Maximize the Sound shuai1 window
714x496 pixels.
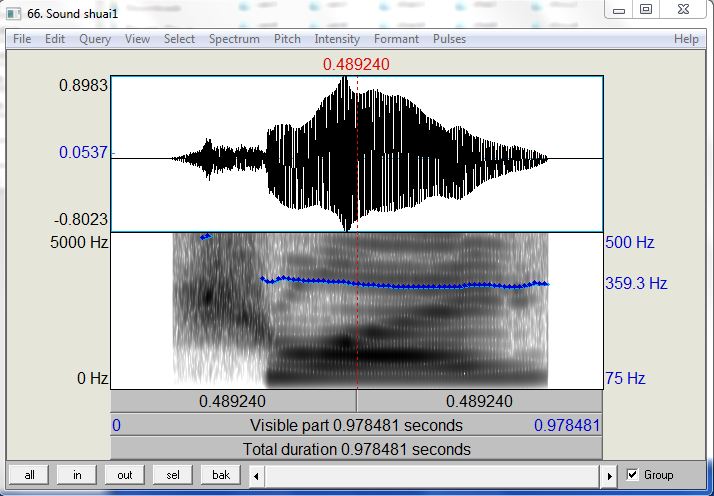click(646, 10)
